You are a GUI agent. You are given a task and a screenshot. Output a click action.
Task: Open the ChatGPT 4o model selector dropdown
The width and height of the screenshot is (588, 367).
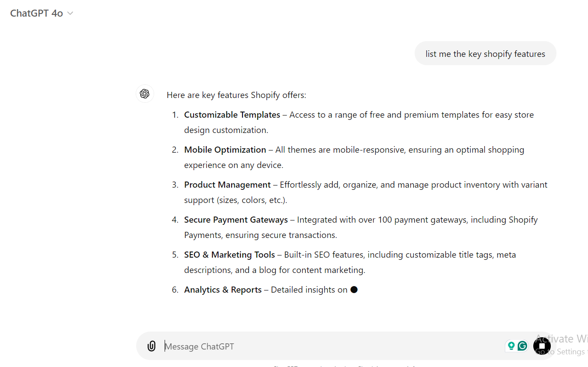42,13
